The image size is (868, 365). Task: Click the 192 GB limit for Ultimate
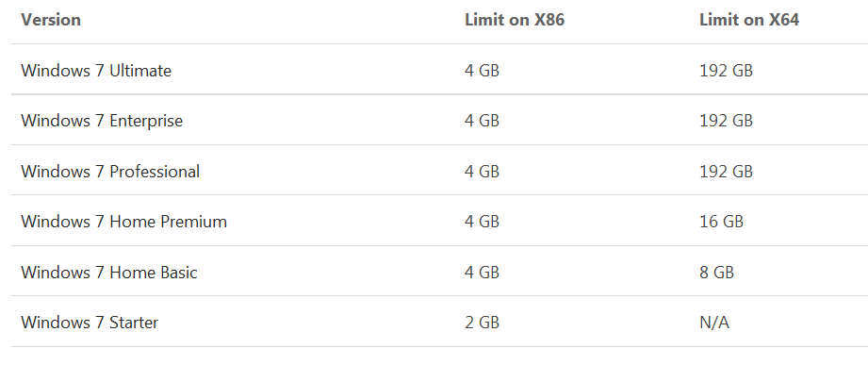pyautogui.click(x=726, y=71)
